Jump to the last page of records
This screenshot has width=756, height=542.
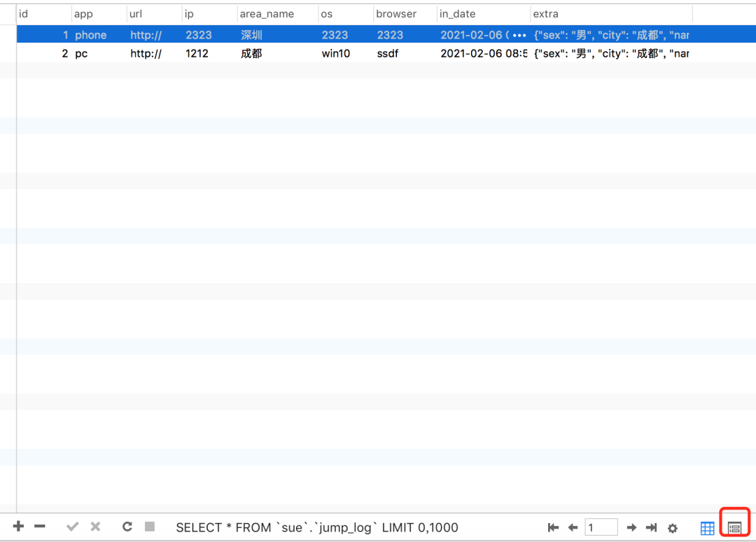[x=651, y=527]
